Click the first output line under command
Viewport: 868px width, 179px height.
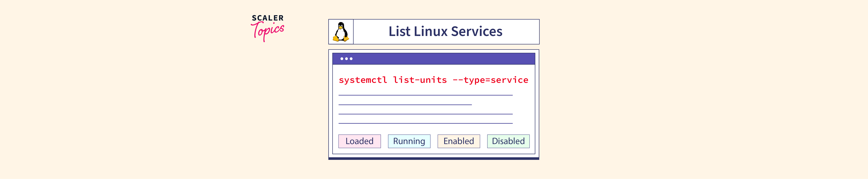click(425, 95)
